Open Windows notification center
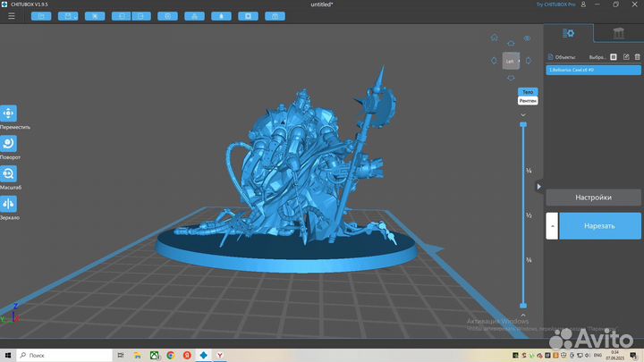644x362 pixels. pos(633,355)
